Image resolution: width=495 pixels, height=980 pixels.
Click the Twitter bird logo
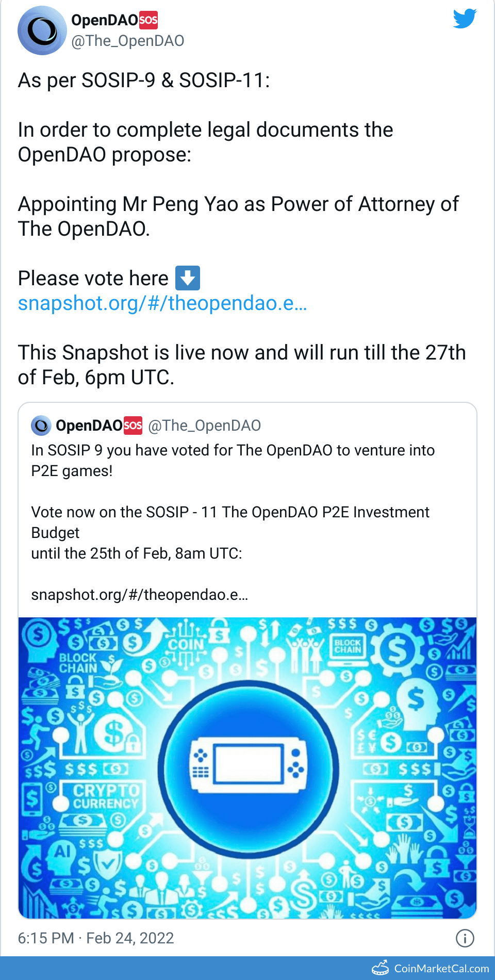tap(465, 19)
